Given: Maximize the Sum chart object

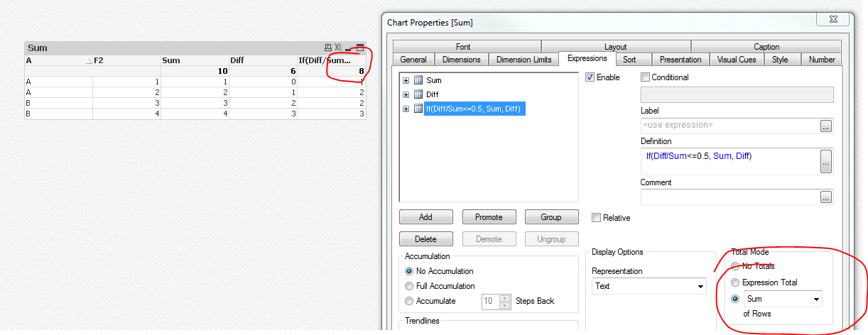Looking at the screenshot, I should pyautogui.click(x=360, y=48).
